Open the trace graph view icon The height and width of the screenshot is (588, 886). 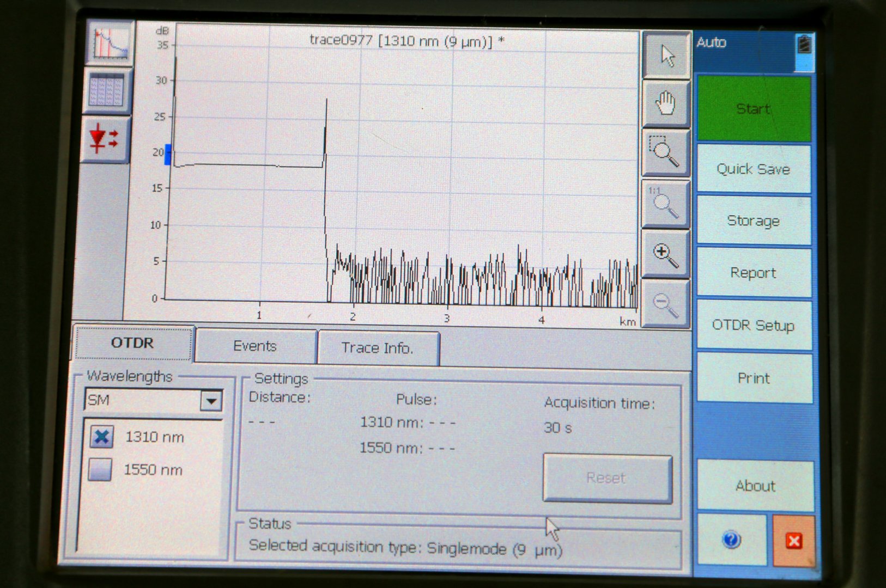click(111, 44)
